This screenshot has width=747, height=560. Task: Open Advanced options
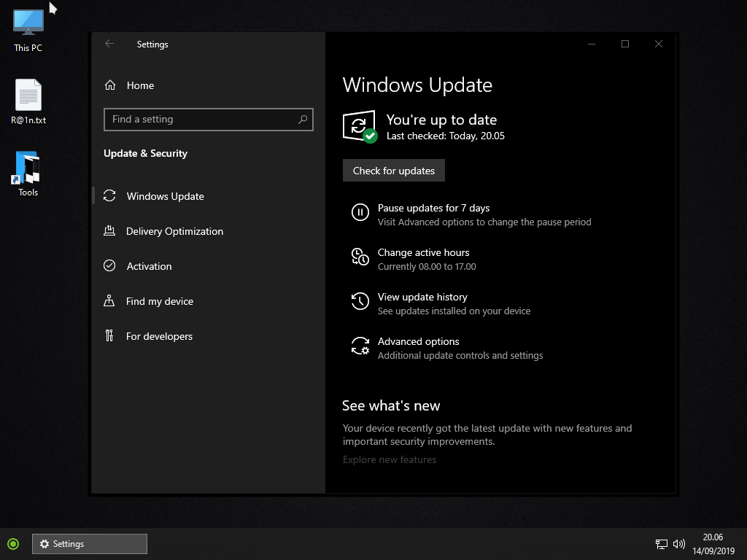[418, 341]
